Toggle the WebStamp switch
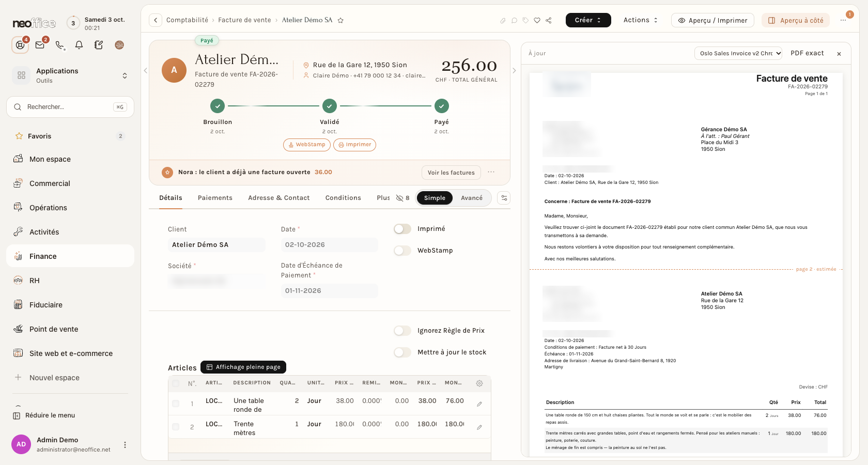 click(402, 251)
